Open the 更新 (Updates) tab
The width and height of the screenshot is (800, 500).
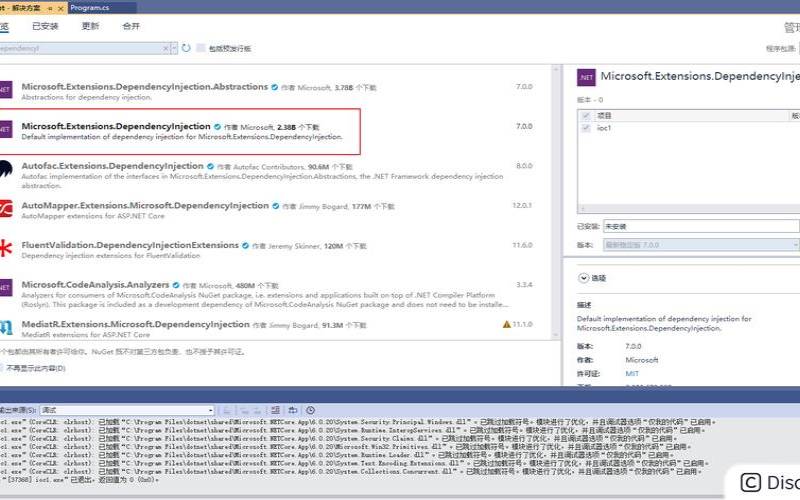(x=90, y=26)
